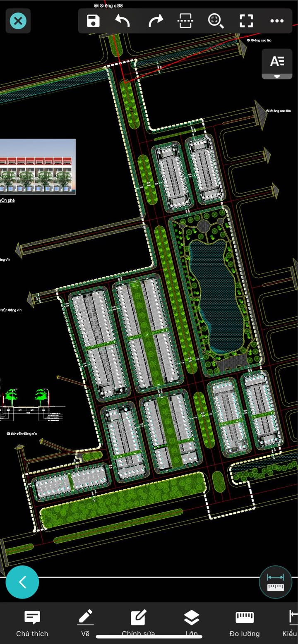This screenshot has width=298, height=644.
Task: Tap the townhouse elevation image thumbnail
Action: (38, 166)
